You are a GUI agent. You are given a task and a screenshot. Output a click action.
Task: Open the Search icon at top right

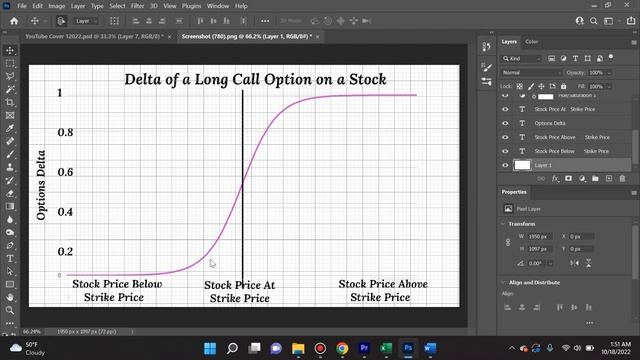pos(594,21)
